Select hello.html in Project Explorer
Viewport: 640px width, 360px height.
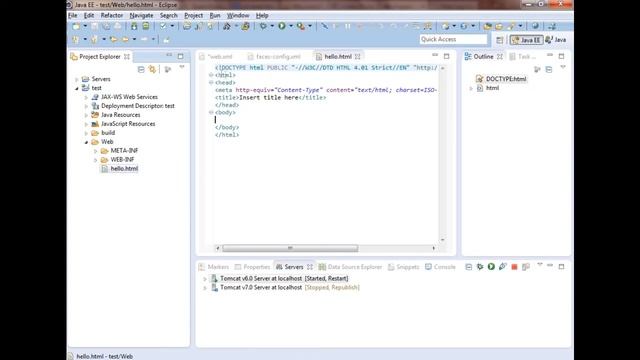124,169
